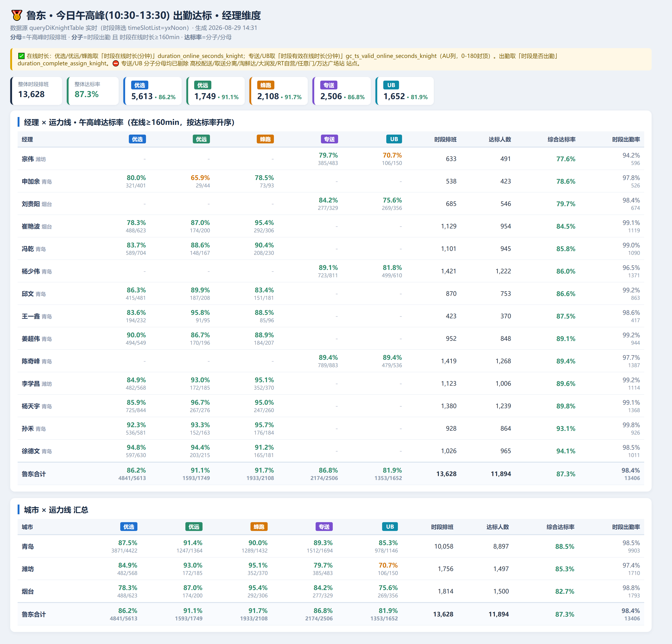The width and height of the screenshot is (672, 644).
Task: Click 93.1% overall rate in 孙禾's row
Action: coord(566,428)
